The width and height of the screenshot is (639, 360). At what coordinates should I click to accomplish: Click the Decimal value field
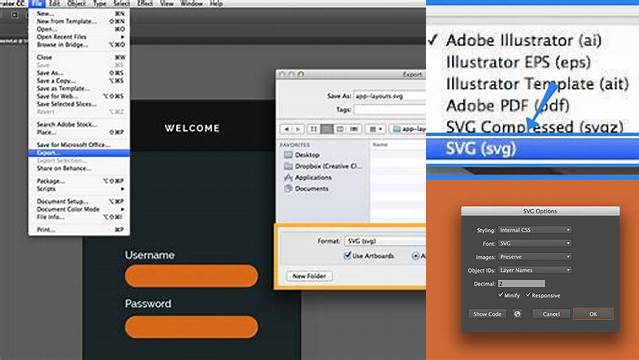521,283
